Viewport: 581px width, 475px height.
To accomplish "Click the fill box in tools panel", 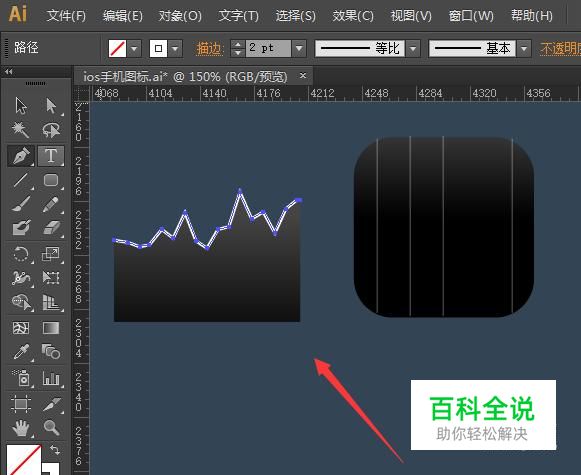I will point(23,459).
